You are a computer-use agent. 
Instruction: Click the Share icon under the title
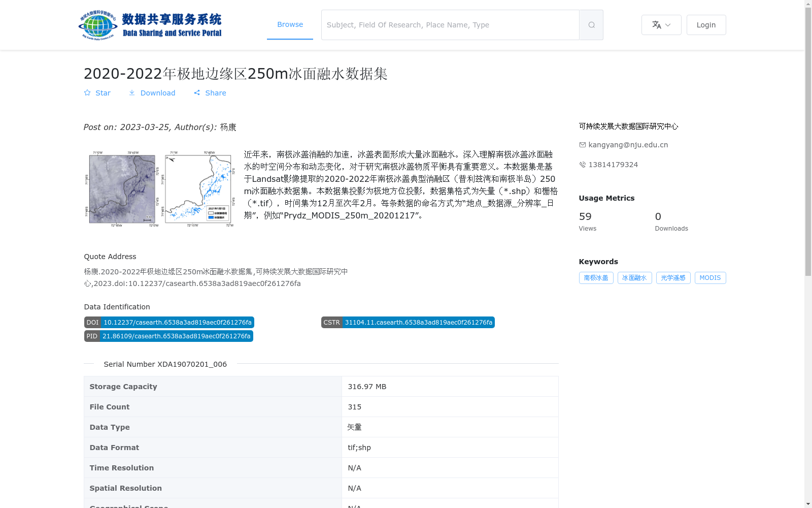[x=197, y=93]
